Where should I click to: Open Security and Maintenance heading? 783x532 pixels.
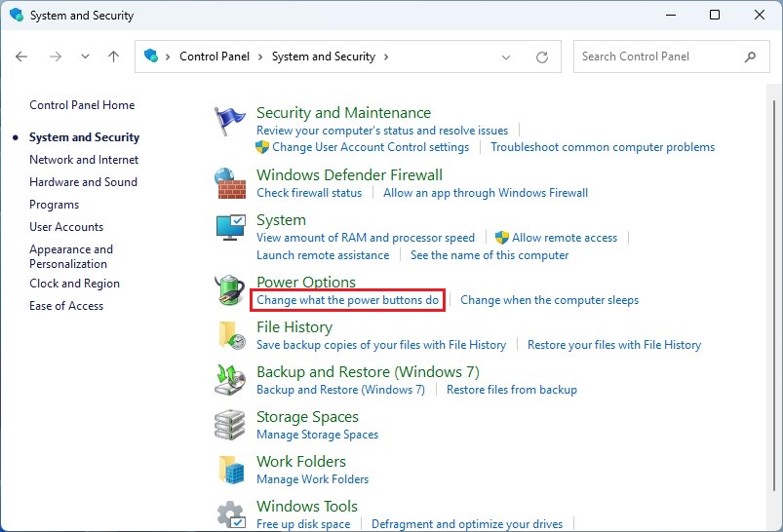[343, 113]
